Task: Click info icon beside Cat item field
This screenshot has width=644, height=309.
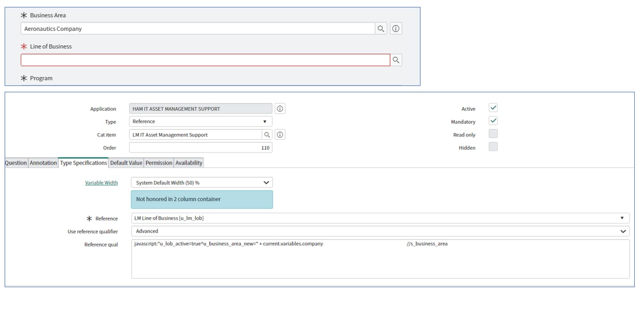Action: [280, 135]
